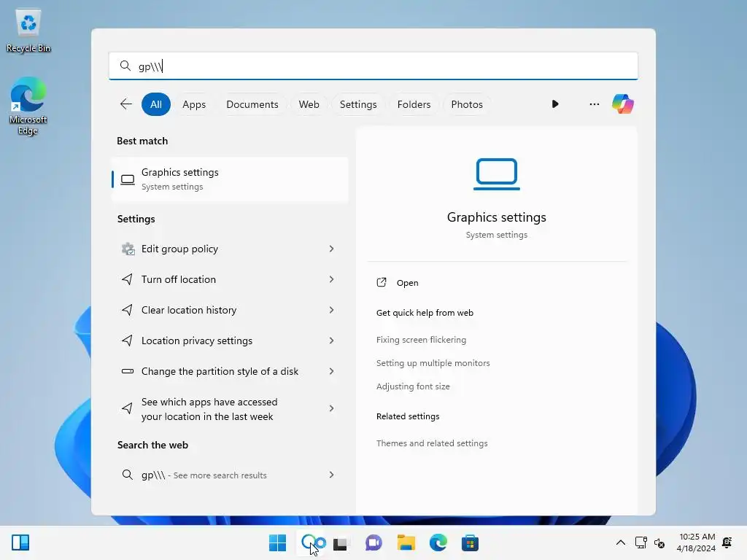This screenshot has height=560, width=747.
Task: Select the Microsoft Edge desktop shortcut
Action: point(28,106)
